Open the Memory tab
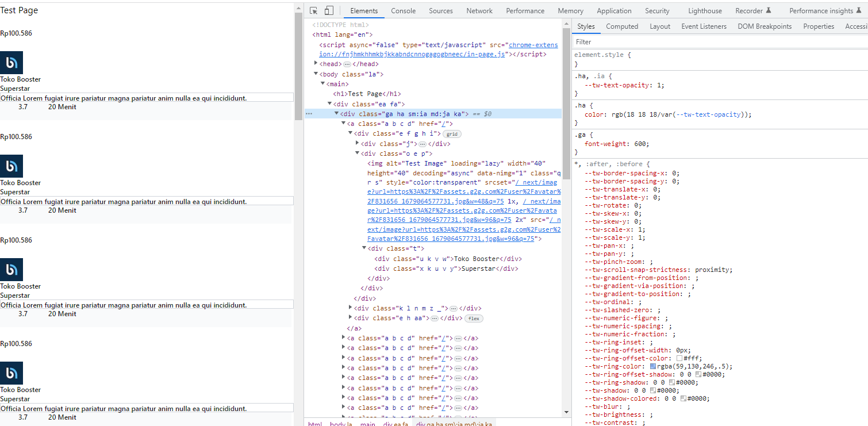This screenshot has height=426, width=868. click(571, 11)
